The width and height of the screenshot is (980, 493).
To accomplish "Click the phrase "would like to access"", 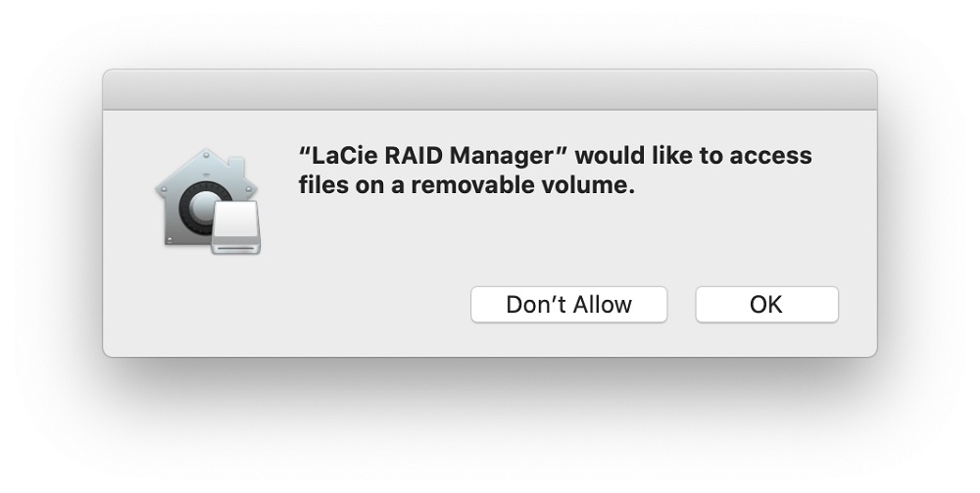I will tap(694, 155).
